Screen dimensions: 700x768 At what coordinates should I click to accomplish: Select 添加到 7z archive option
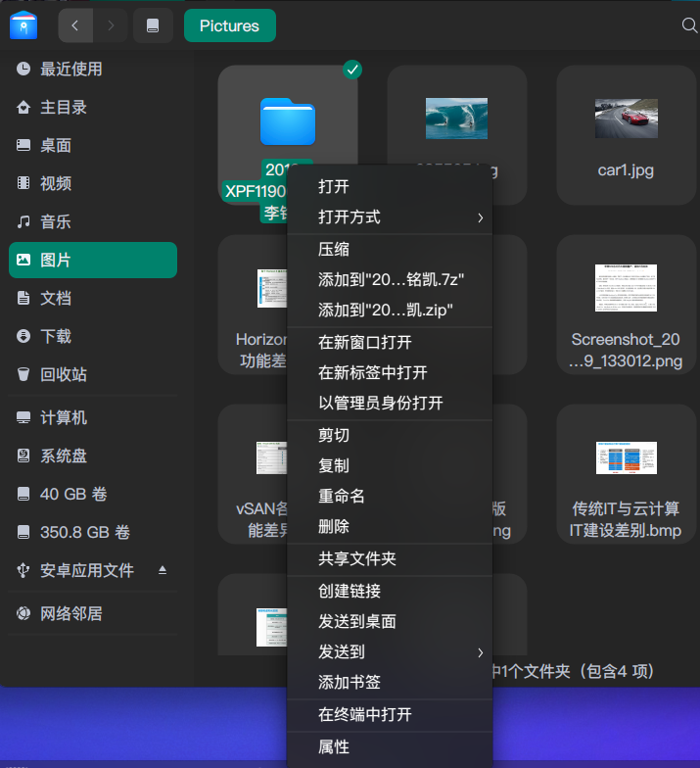(390, 280)
